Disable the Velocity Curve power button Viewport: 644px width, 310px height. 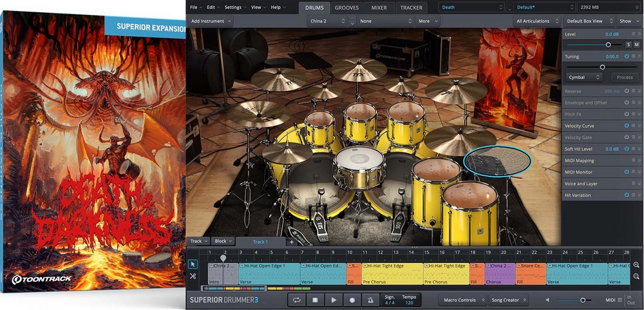point(627,126)
